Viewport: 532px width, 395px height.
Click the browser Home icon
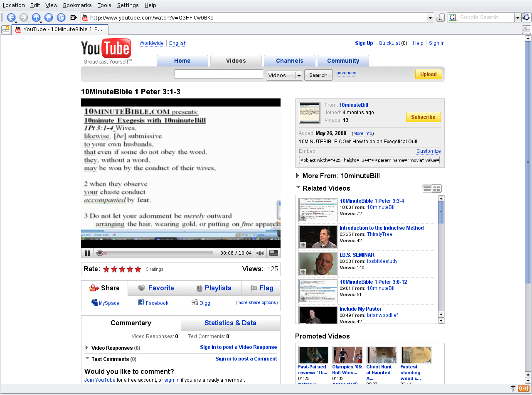tap(49, 17)
